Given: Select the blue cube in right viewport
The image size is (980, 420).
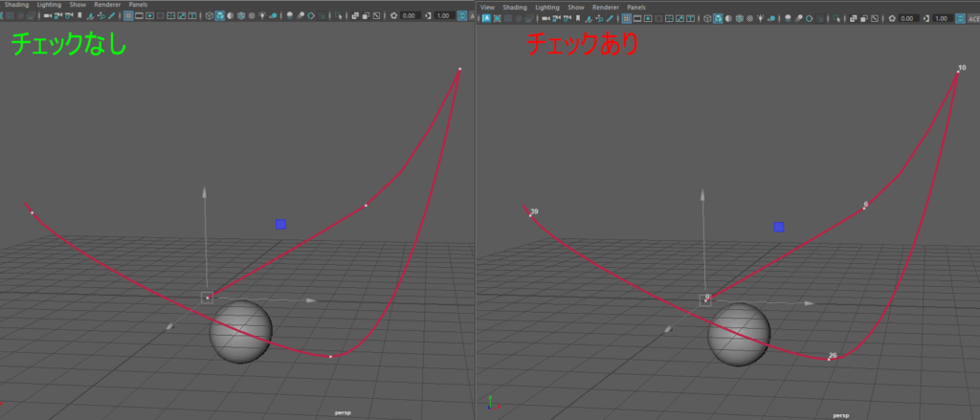Looking at the screenshot, I should 779,227.
